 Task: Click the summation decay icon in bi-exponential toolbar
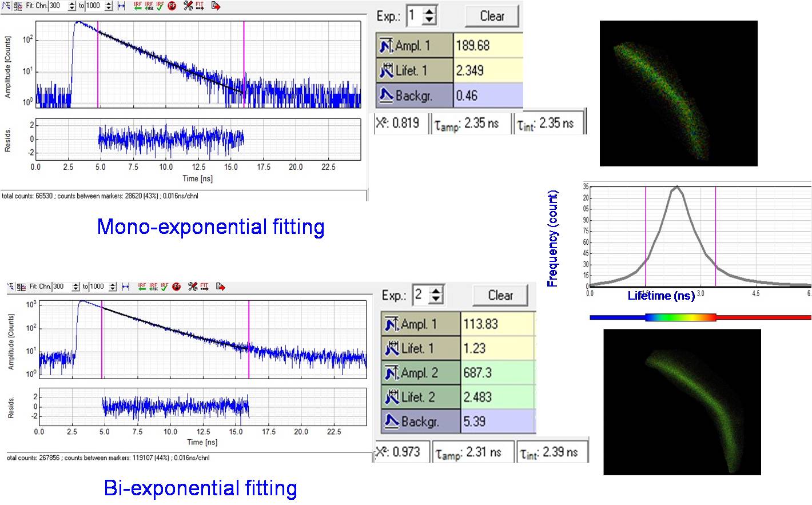point(11,287)
